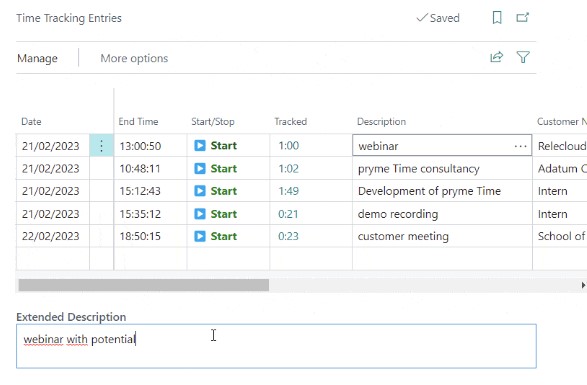Viewport: 587px width, 385px height.
Task: Start the timer for pryme Time consultancy
Action: point(216,169)
